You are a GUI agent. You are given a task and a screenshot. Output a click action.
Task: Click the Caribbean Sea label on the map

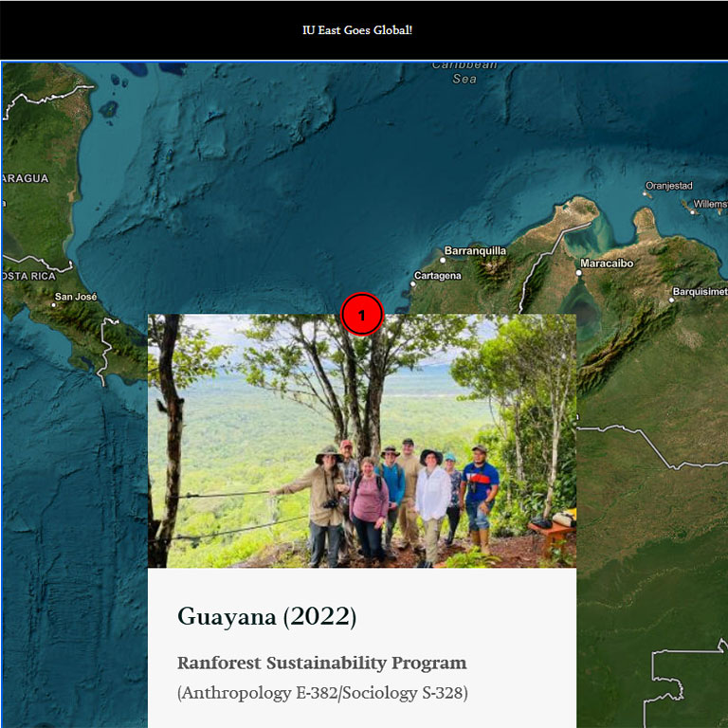pos(464,72)
